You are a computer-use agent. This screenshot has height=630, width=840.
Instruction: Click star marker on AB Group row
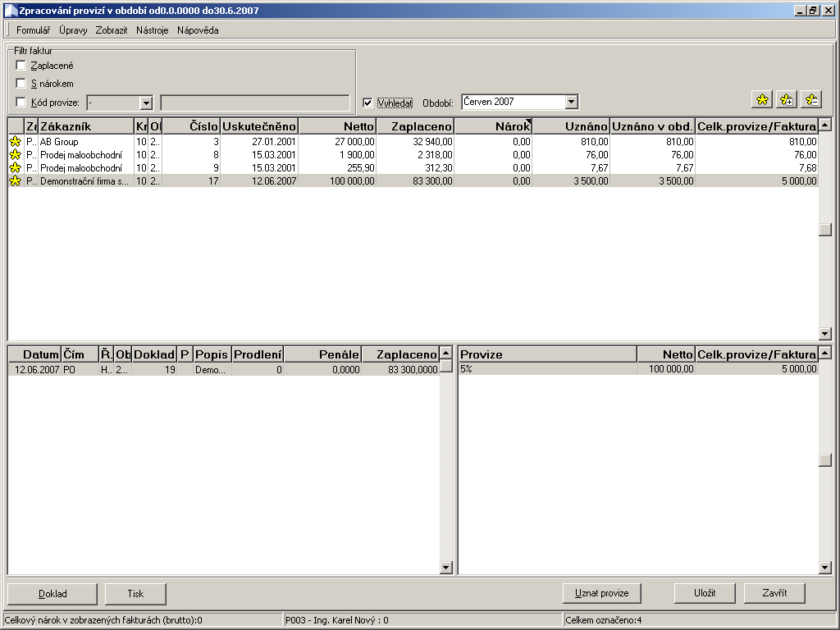point(16,141)
